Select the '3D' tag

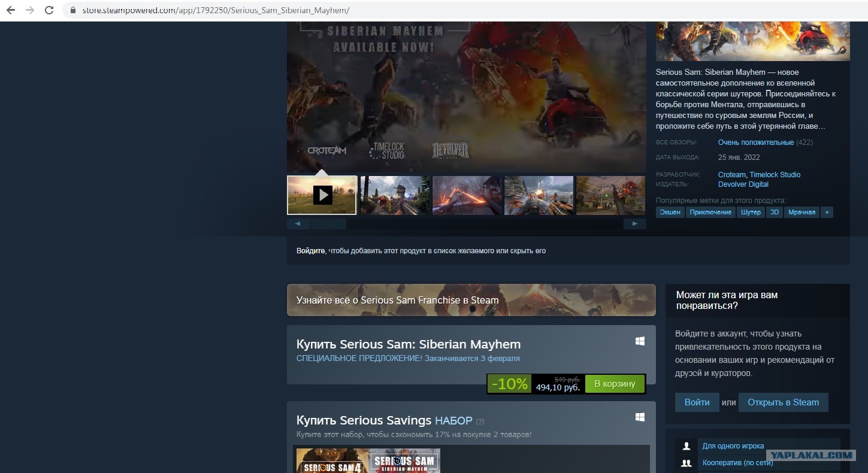(x=775, y=213)
